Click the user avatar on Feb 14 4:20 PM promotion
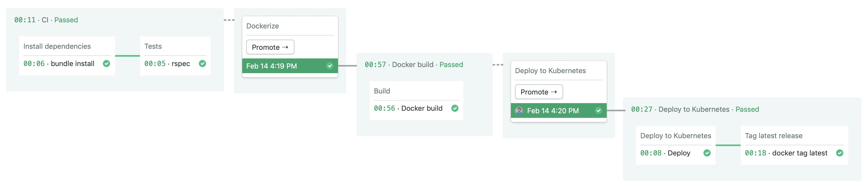868x190 pixels. point(519,111)
